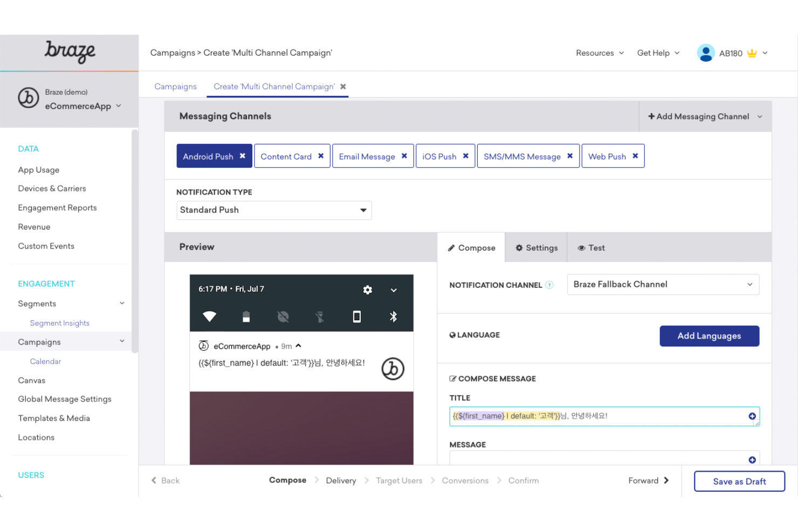Click the Braze logo in sidebar header
This screenshot has height=532, width=798.
pyautogui.click(x=70, y=52)
